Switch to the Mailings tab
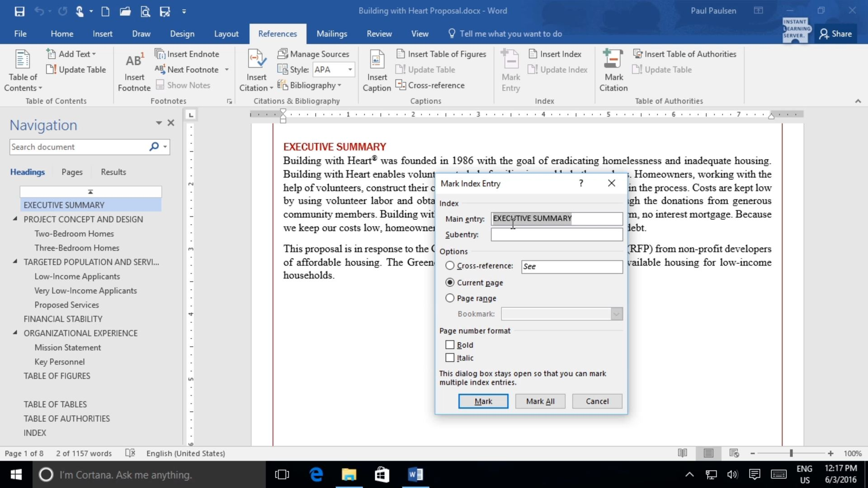Image resolution: width=868 pixels, height=488 pixels. pyautogui.click(x=332, y=33)
